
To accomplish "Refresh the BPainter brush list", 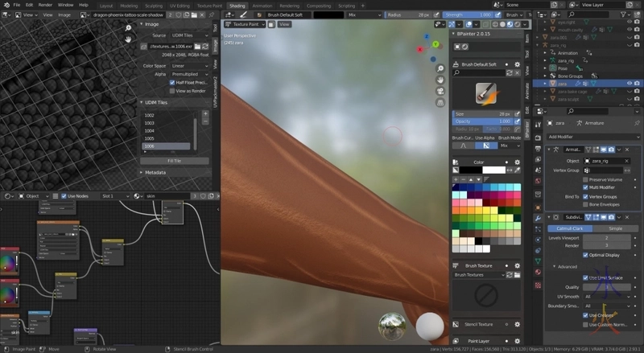I will (x=510, y=72).
